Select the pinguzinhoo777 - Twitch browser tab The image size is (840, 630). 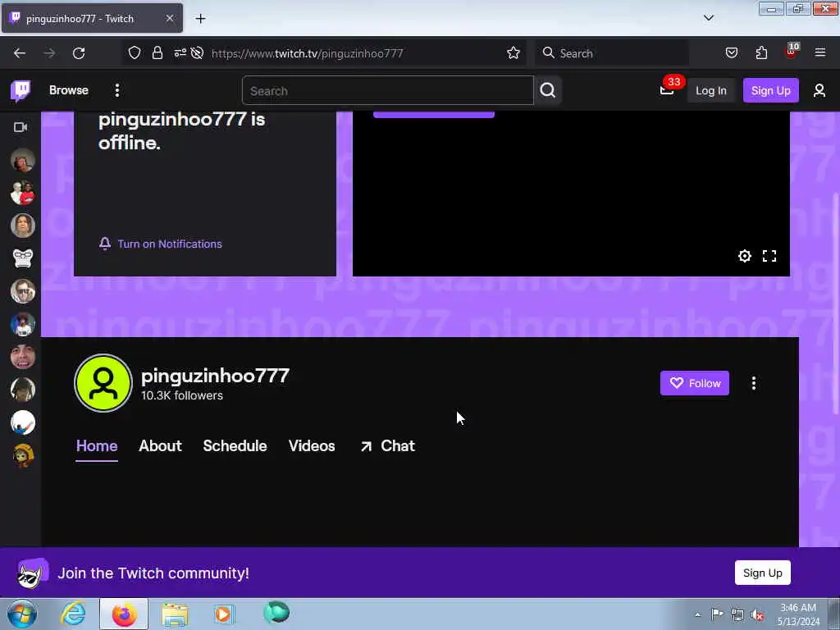(92, 18)
